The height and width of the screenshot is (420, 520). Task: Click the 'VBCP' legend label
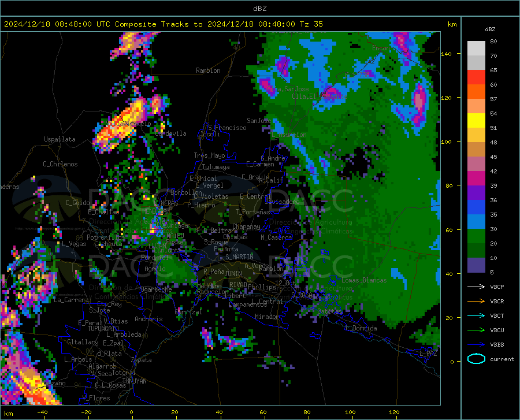[497, 287]
